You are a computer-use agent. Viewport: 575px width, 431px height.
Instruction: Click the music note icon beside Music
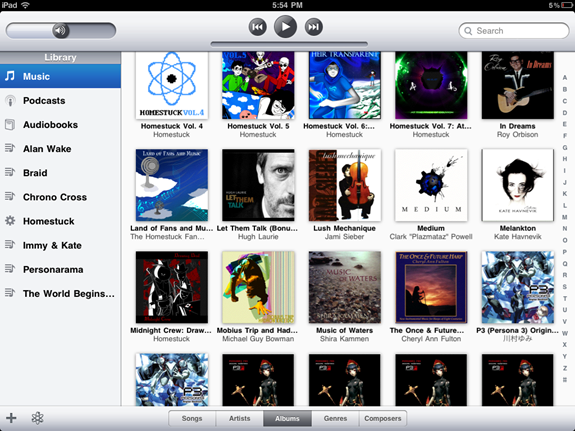point(10,76)
